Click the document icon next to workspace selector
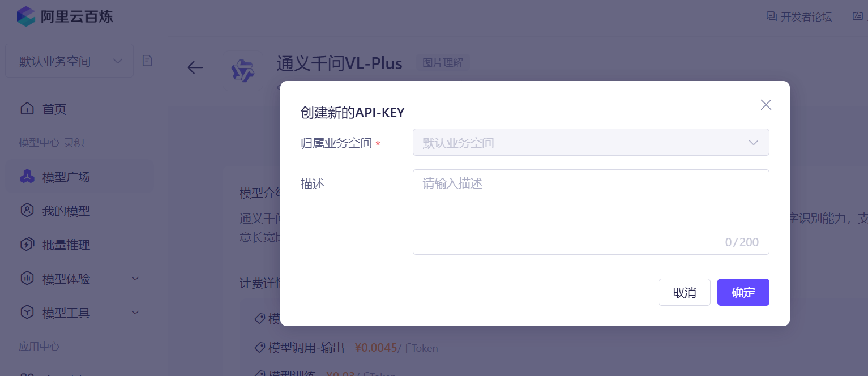Viewport: 868px width, 376px height. coord(147,61)
